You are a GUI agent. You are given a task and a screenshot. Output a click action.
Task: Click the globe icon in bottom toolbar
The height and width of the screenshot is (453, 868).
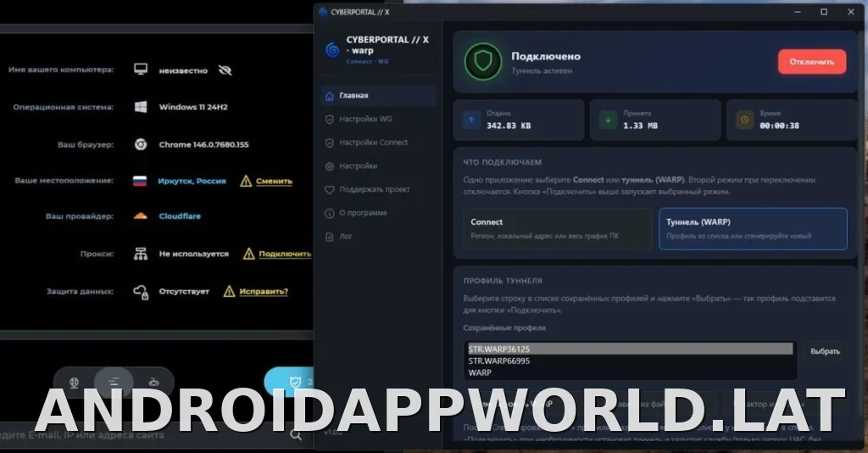point(75,382)
